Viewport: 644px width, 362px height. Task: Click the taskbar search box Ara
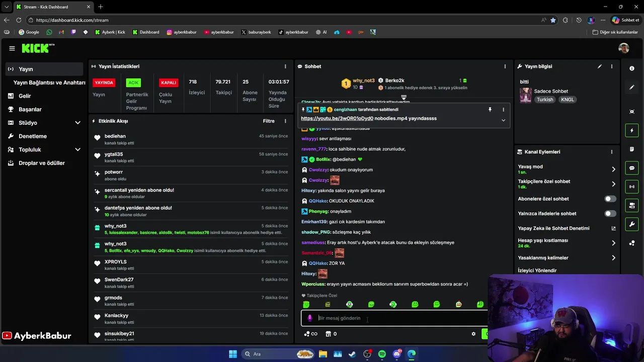tap(278, 354)
